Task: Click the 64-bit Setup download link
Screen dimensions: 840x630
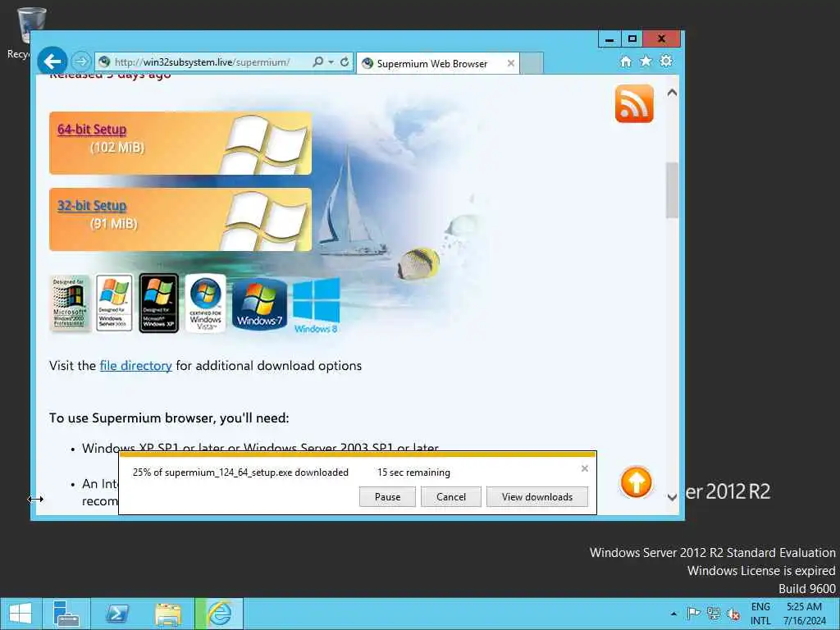Action: point(92,130)
